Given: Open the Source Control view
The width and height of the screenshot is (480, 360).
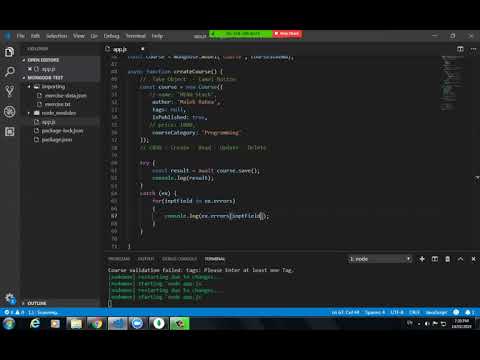Looking at the screenshot, I should tap(10, 91).
